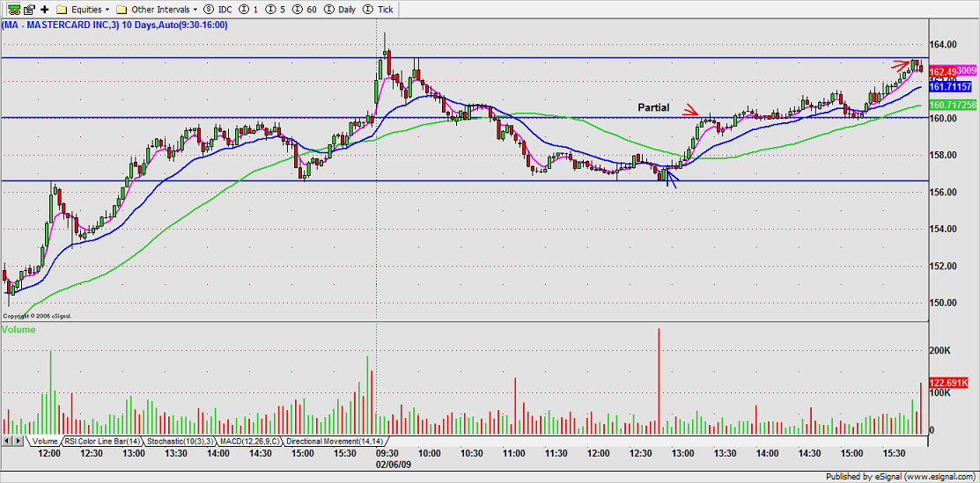Open the Published by eSignal link
The image size is (980, 483).
(902, 476)
